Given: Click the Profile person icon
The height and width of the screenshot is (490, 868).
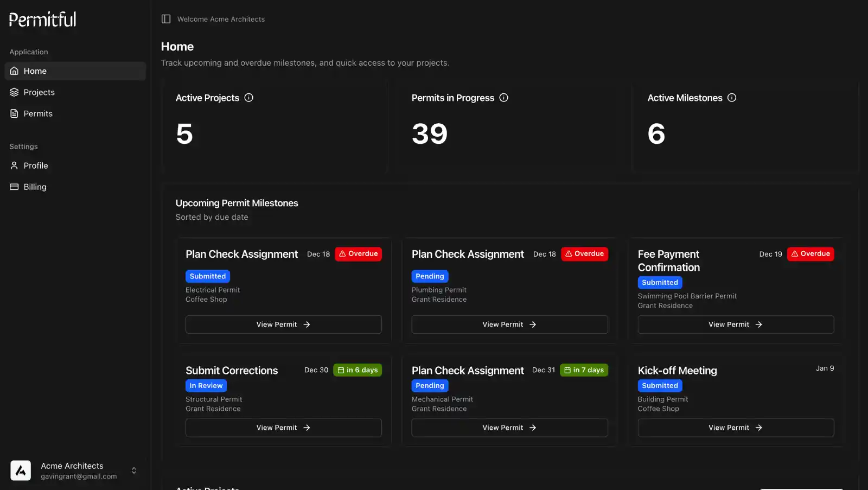Looking at the screenshot, I should click(x=14, y=166).
